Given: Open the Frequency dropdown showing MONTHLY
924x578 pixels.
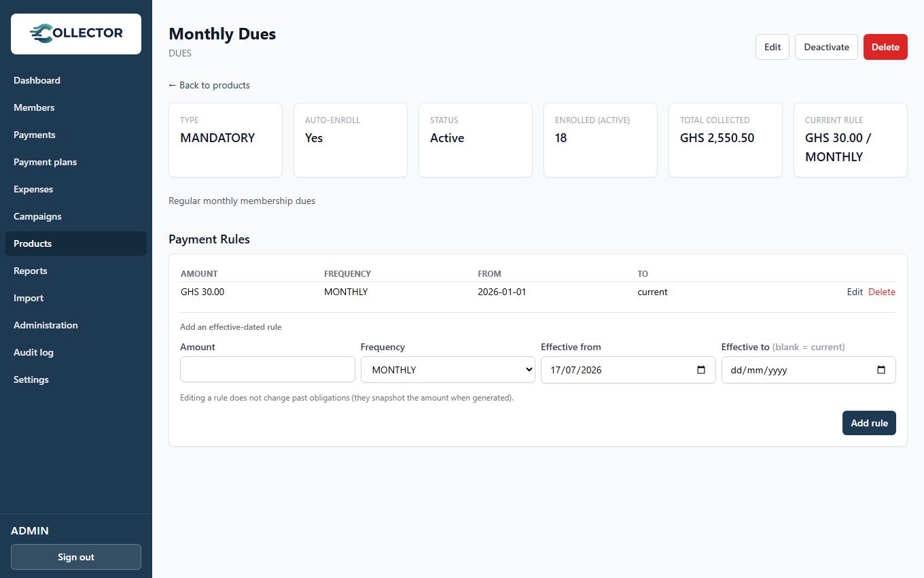Looking at the screenshot, I should click(448, 370).
